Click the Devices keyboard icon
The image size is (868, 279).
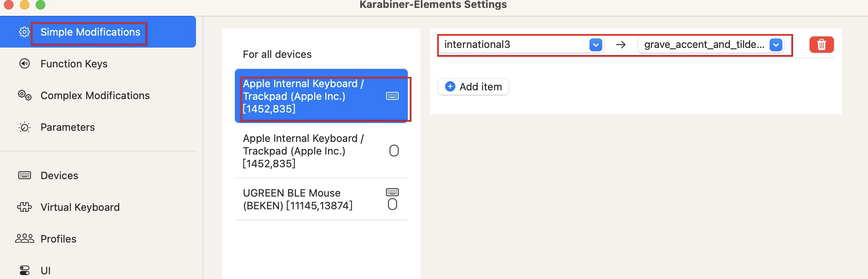(25, 175)
